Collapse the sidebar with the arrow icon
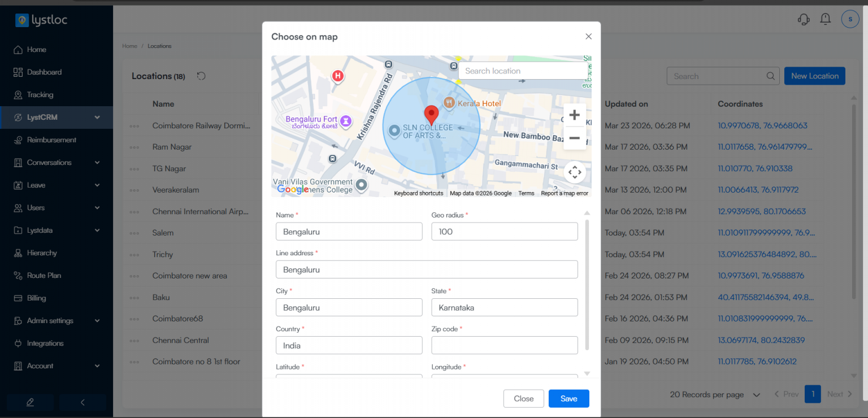Image resolution: width=868 pixels, height=418 pixels. tap(83, 402)
